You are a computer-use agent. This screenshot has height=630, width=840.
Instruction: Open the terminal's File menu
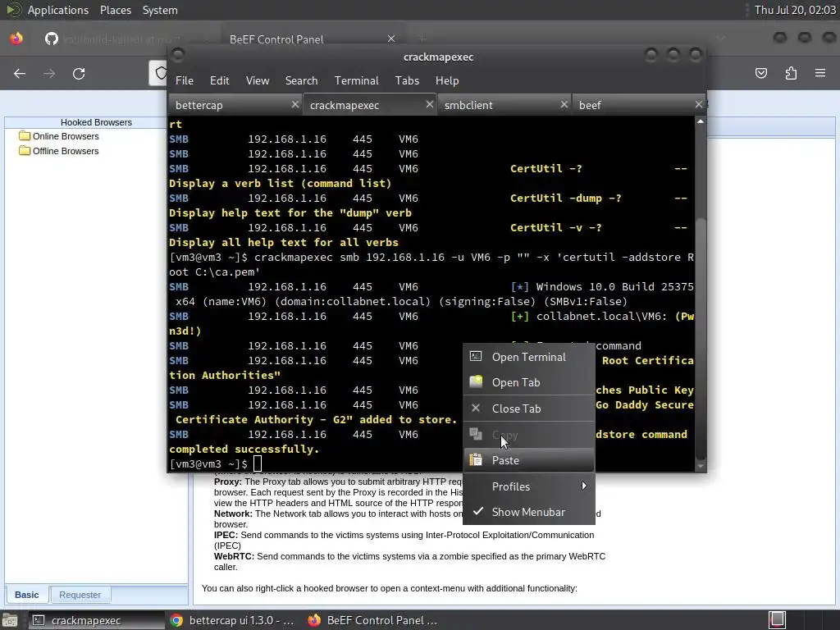pos(185,80)
